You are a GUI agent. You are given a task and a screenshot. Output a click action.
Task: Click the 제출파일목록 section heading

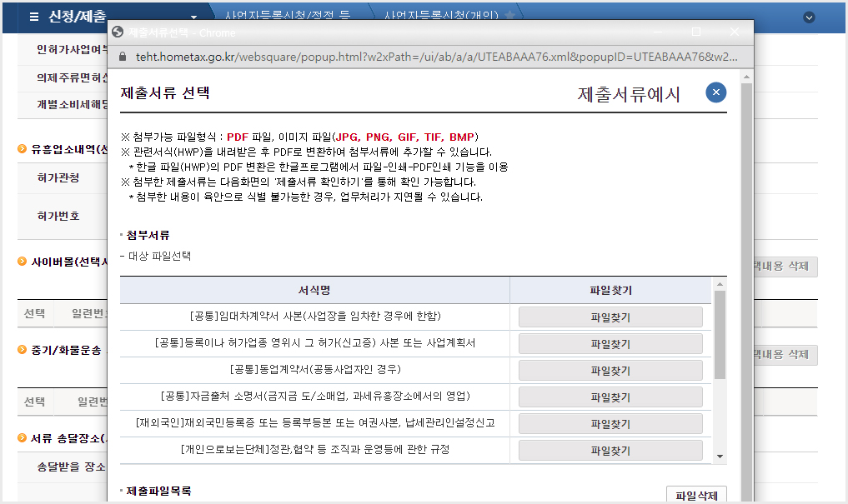pyautogui.click(x=158, y=491)
